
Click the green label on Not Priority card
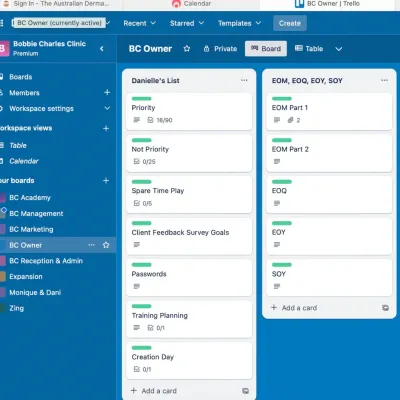click(x=141, y=140)
